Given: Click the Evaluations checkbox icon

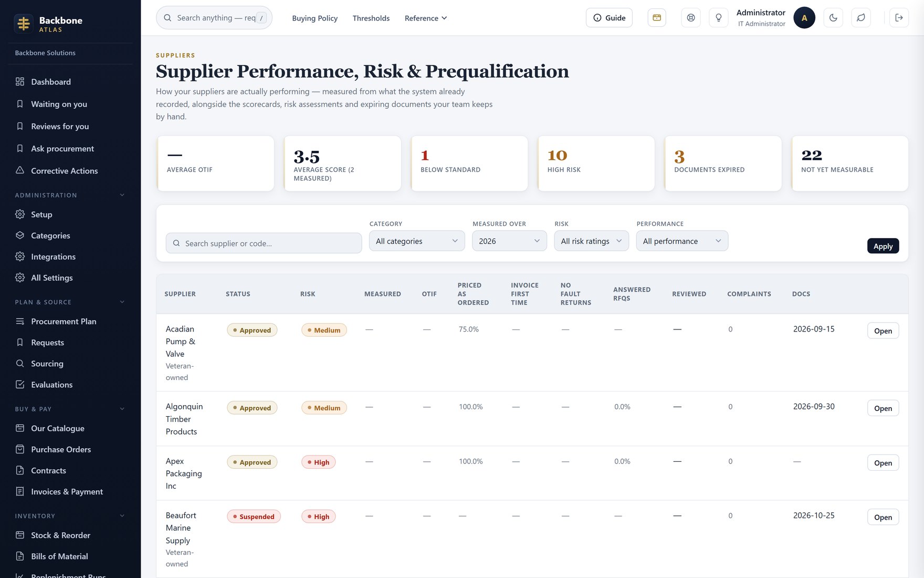Looking at the screenshot, I should (x=20, y=385).
